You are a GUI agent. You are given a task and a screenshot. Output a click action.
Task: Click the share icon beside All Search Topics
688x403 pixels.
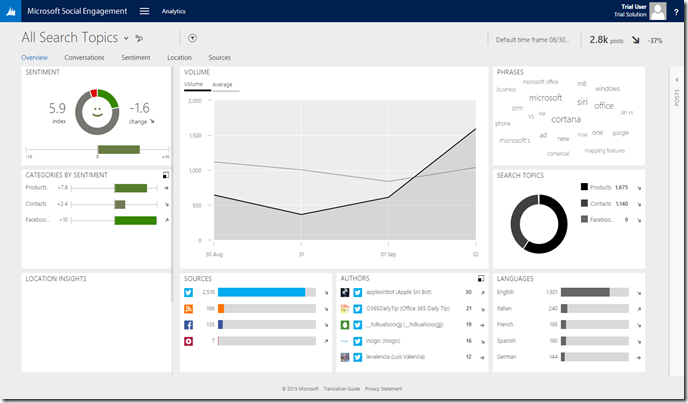pyautogui.click(x=139, y=38)
